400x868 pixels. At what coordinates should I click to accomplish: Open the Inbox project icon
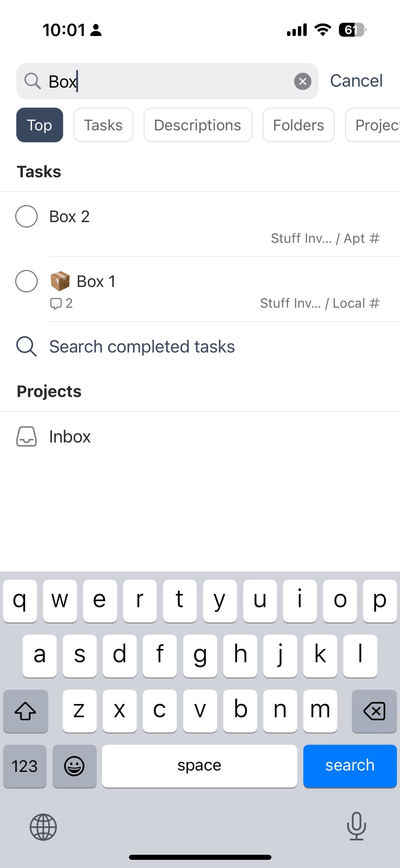click(x=26, y=437)
